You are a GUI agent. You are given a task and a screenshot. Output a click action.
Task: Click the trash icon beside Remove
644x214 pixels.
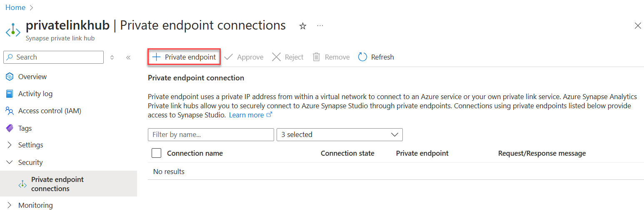[x=317, y=57]
